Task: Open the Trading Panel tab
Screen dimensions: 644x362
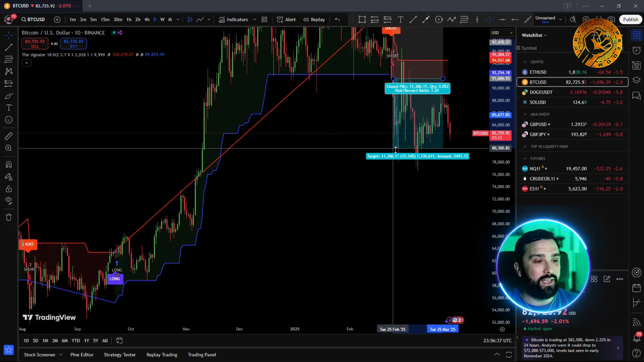Action: 202,355
